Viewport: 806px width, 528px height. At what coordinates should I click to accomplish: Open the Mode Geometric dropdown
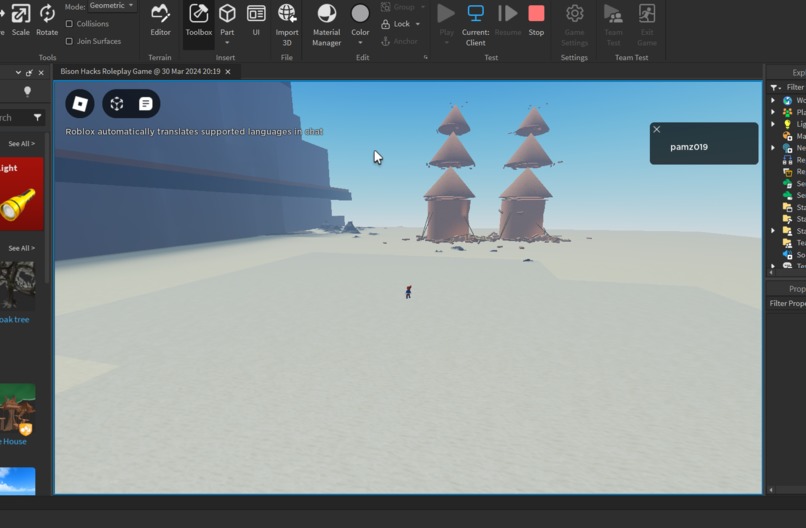click(x=111, y=6)
